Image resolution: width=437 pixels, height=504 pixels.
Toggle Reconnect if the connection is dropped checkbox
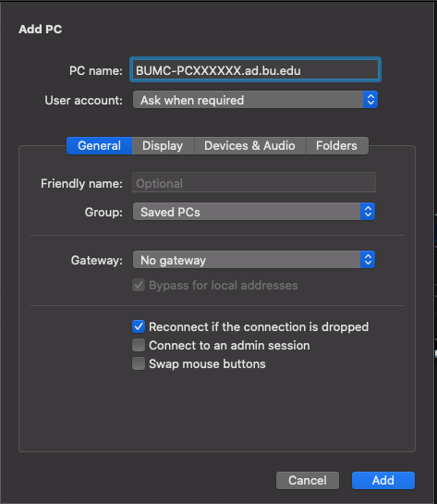139,326
